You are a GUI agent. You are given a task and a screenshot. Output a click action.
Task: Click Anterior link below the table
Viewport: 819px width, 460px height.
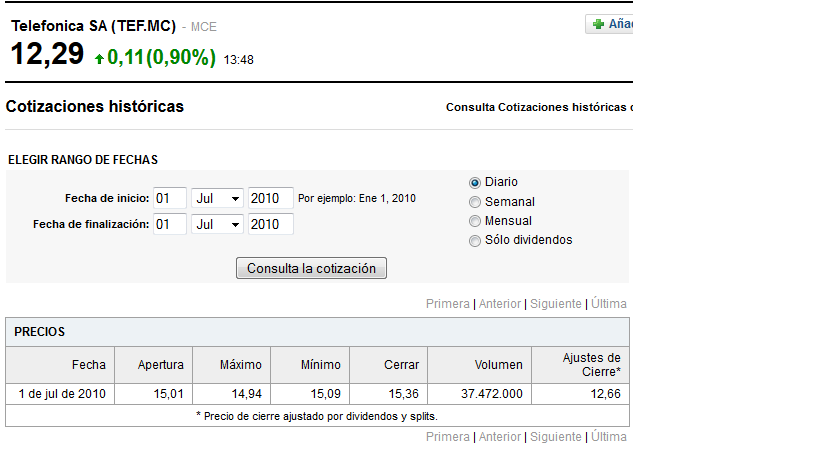[500, 437]
